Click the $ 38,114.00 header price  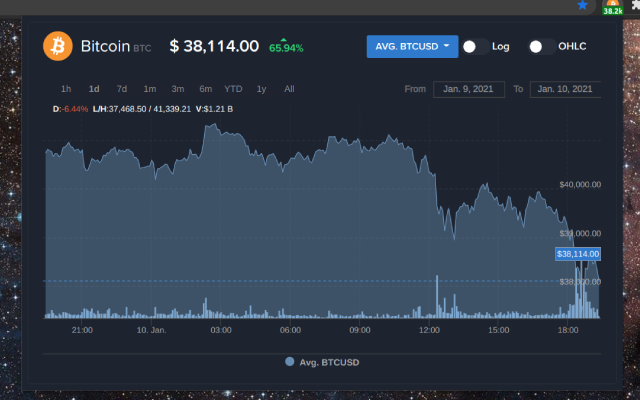tap(214, 46)
